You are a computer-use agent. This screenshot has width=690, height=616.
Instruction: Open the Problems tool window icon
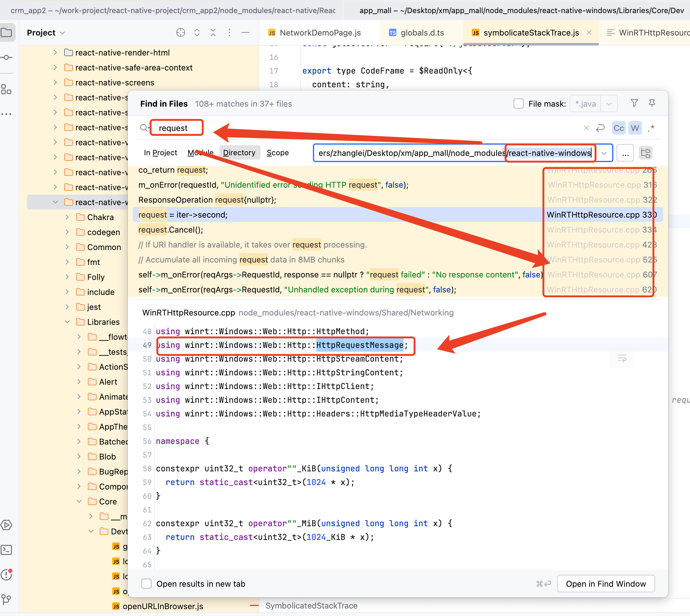(7, 574)
